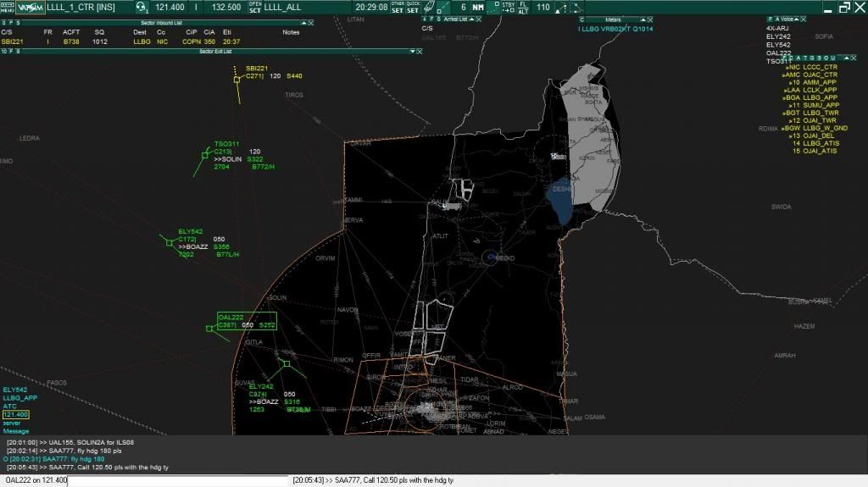The width and height of the screenshot is (868, 487).
Task: Select the LLLL_ALL sector file name
Action: [282, 7]
